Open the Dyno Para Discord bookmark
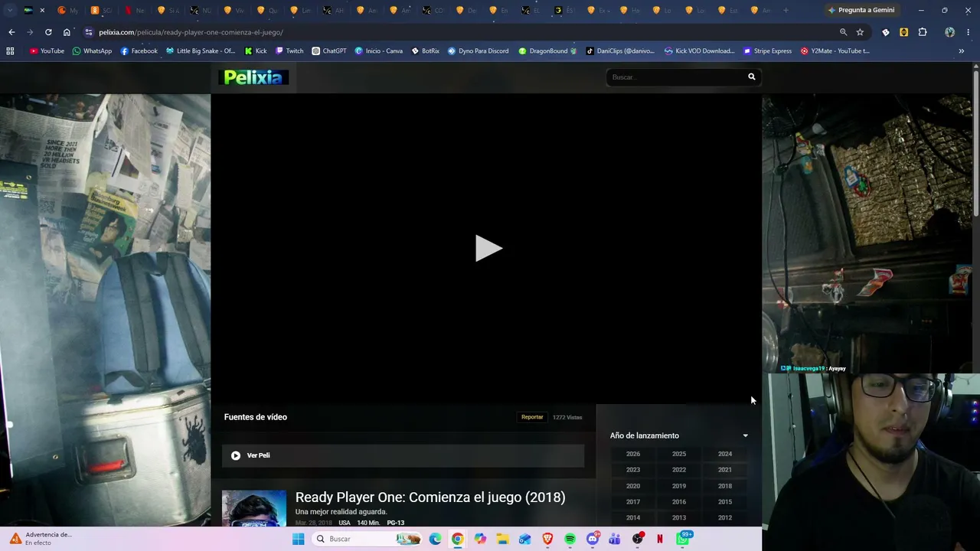The width and height of the screenshot is (980, 551). (479, 51)
